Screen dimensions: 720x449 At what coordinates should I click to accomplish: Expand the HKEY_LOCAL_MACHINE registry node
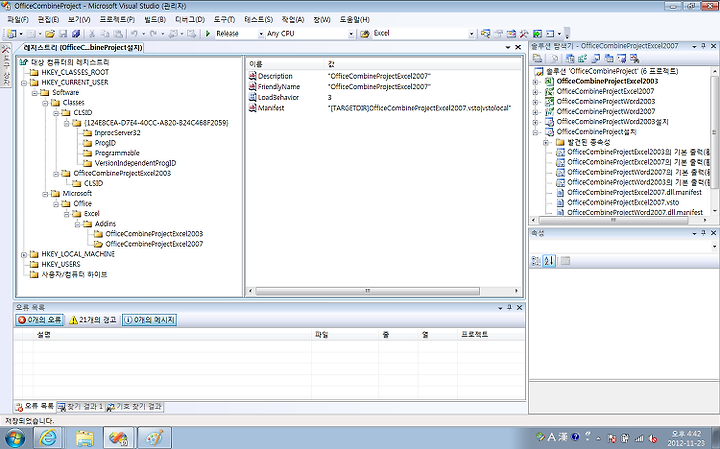(x=24, y=254)
